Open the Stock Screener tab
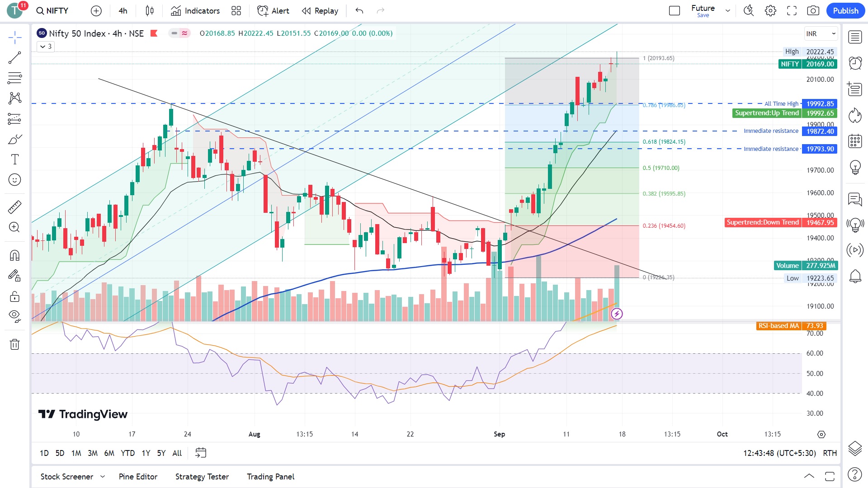 coord(67,477)
